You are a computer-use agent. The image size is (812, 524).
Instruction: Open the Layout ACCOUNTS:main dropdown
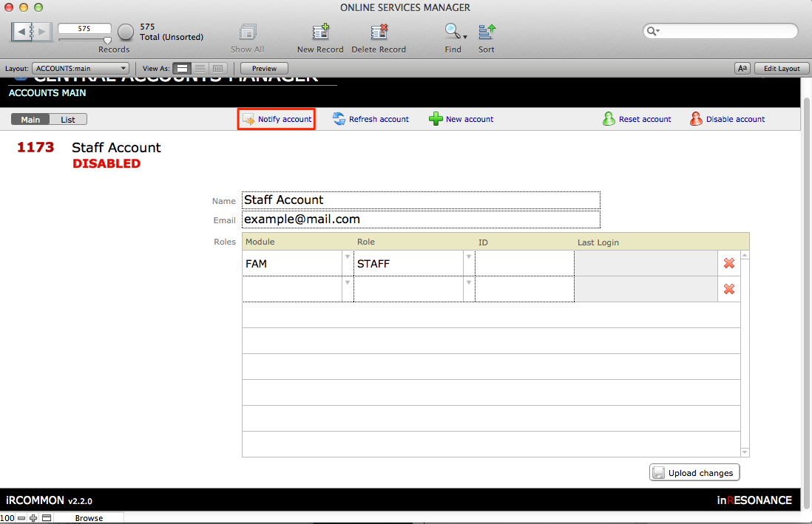[x=81, y=69]
